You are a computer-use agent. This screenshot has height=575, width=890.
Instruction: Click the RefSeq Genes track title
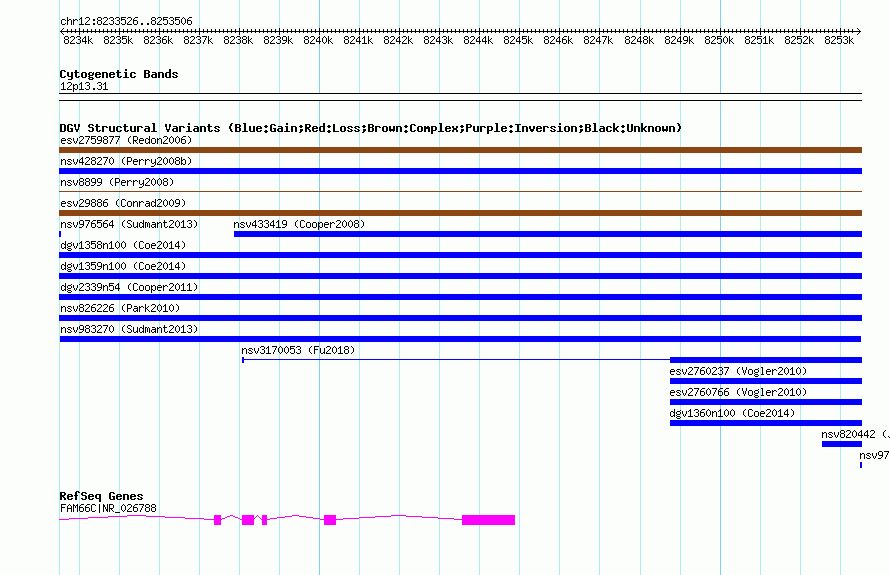pyautogui.click(x=101, y=496)
